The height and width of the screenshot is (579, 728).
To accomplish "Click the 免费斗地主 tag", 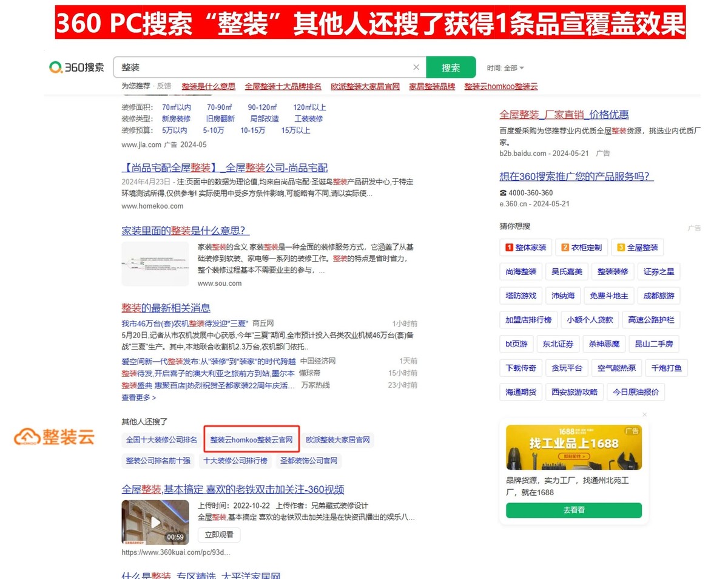I will (609, 296).
